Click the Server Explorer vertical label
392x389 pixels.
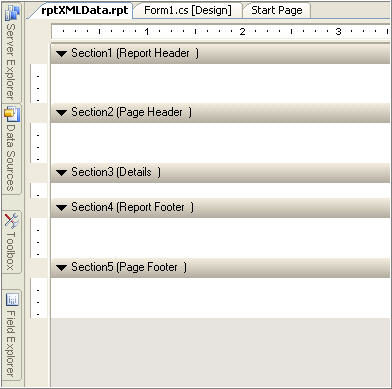[x=11, y=61]
